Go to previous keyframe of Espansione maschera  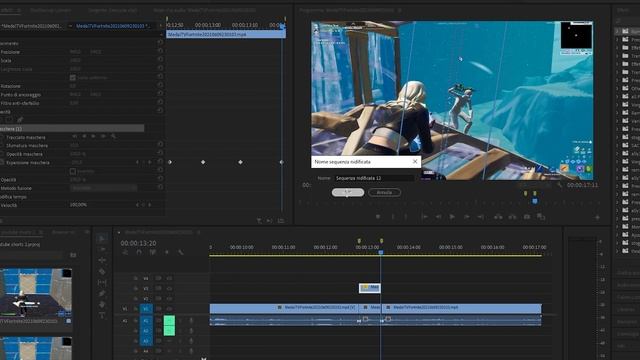tap(137, 162)
